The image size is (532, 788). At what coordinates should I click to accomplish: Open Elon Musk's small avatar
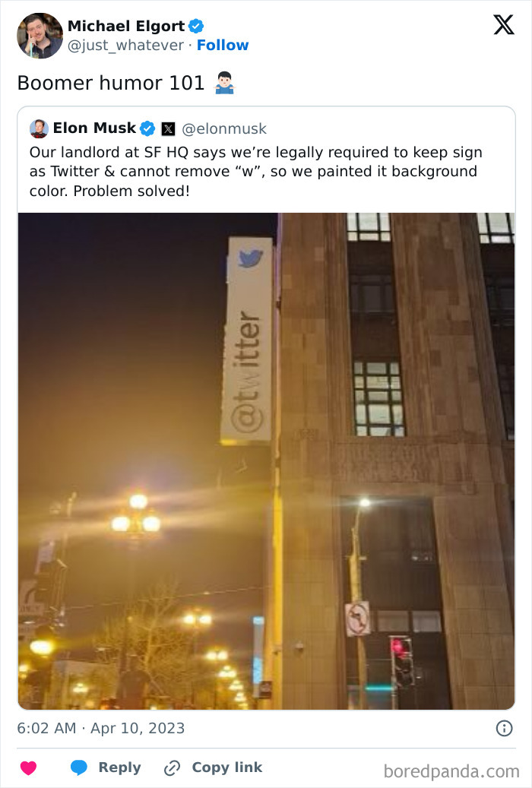[39, 128]
